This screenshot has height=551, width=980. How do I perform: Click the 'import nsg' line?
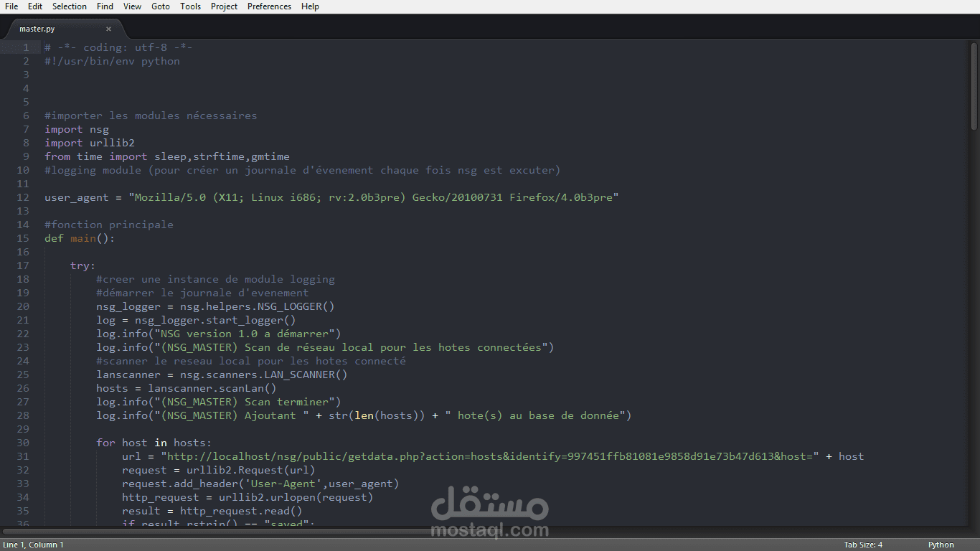pyautogui.click(x=77, y=129)
